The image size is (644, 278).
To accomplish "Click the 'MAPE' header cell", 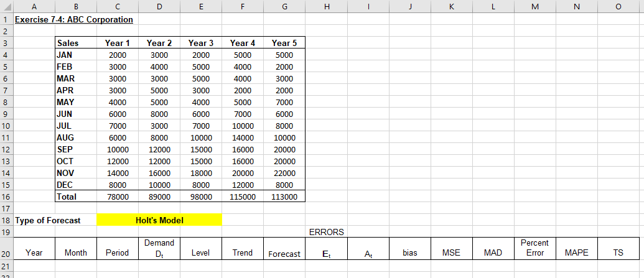I will point(577,248).
